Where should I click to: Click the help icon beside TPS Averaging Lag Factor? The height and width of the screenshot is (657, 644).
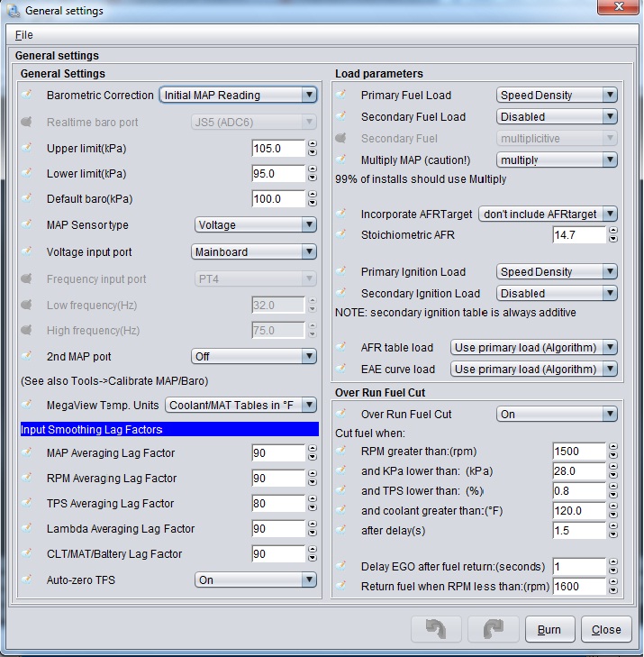click(x=27, y=503)
